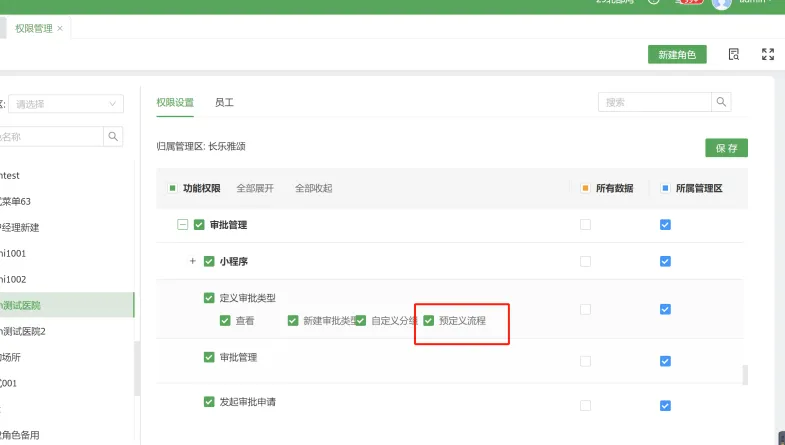This screenshot has width=785, height=445.
Task: Click the search icon beside the permission search box
Action: [x=721, y=102]
